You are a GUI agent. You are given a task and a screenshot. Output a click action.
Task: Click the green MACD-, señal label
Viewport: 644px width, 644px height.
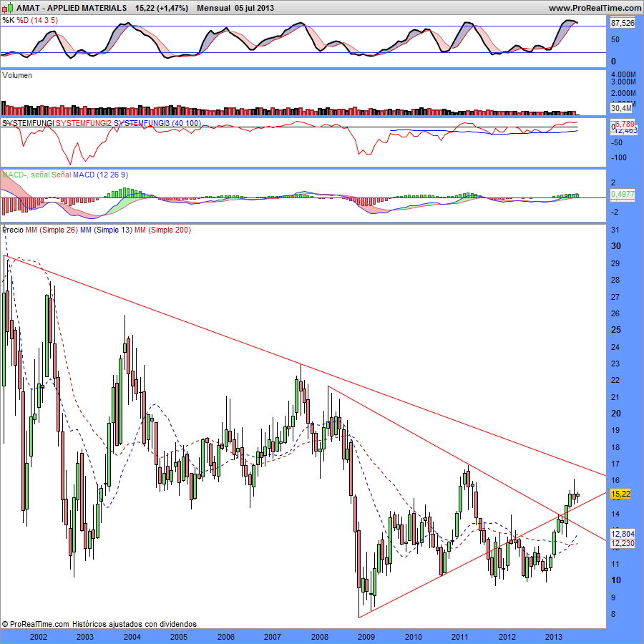coord(26,175)
